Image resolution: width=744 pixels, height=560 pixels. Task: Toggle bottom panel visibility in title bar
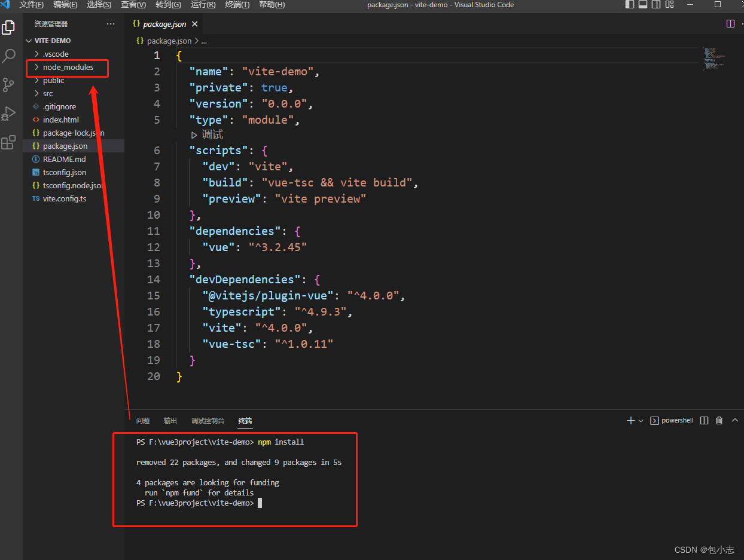coord(643,5)
